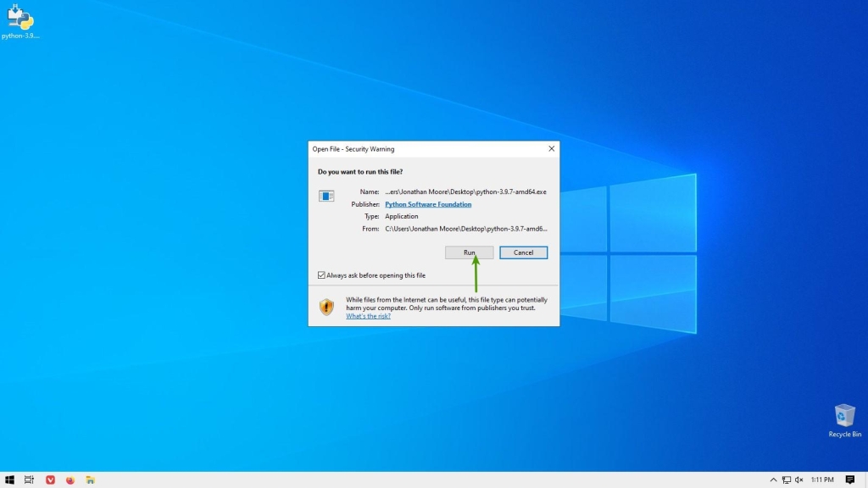
Task: Unmute the volume via the system tray icon
Action: coord(798,479)
